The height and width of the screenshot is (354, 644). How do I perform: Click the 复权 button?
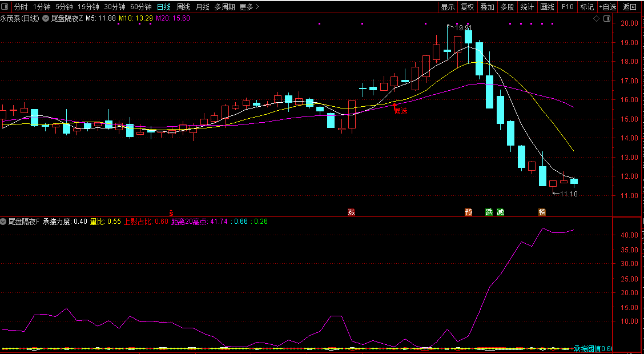[468, 7]
